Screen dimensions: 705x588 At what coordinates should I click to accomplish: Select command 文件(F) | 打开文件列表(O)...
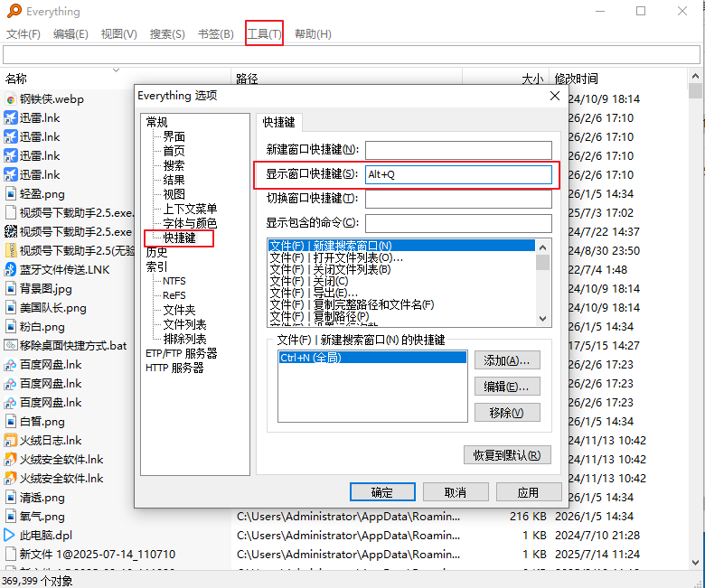336,257
